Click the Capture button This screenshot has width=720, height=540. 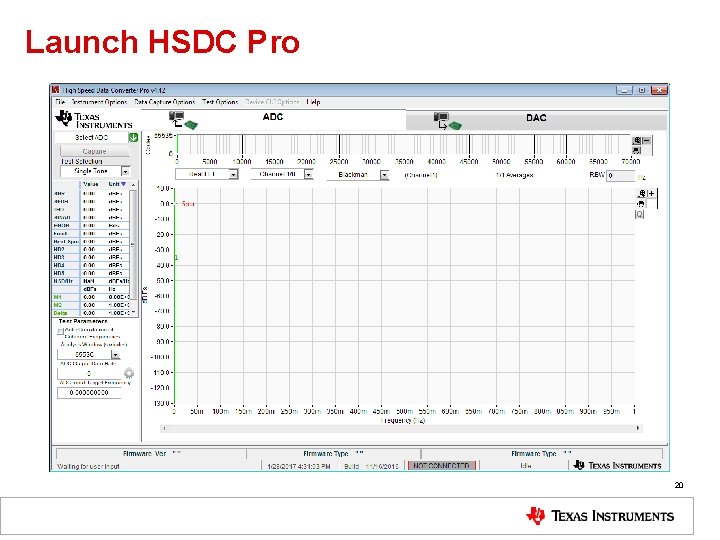94,151
